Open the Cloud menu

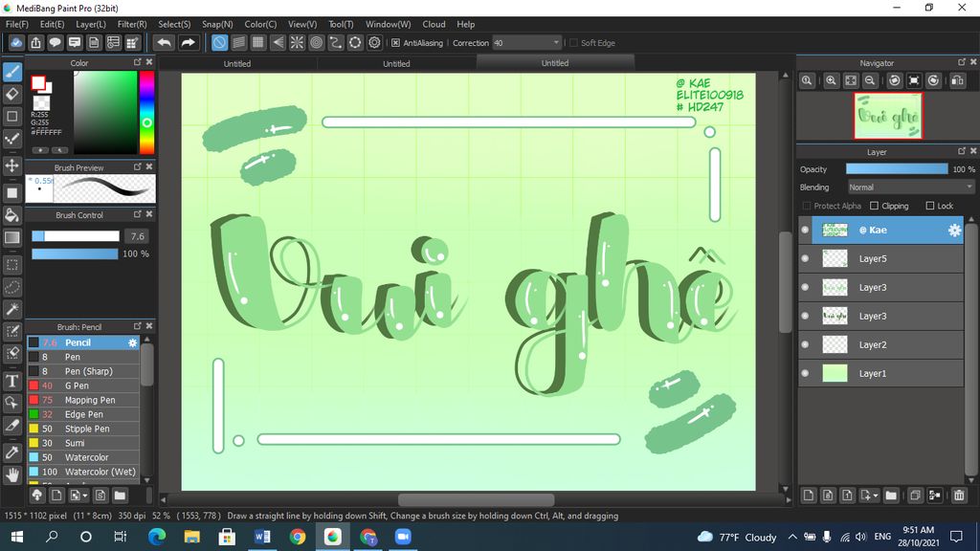click(x=434, y=24)
